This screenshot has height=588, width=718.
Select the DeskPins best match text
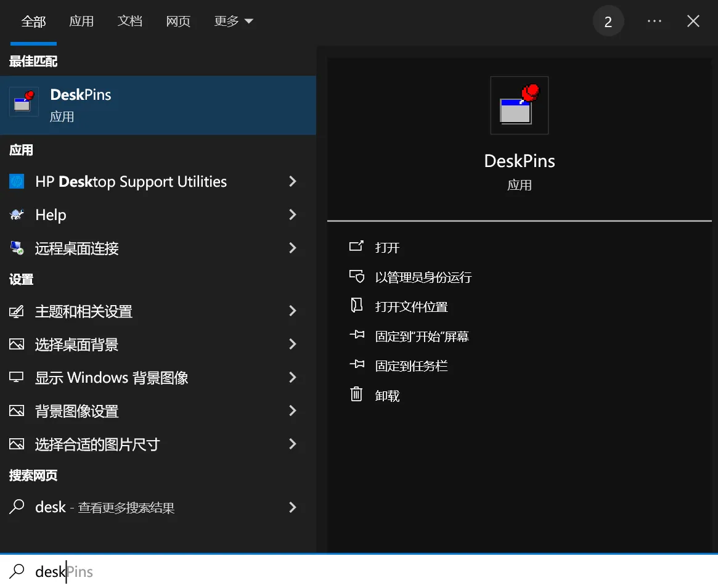(81, 95)
